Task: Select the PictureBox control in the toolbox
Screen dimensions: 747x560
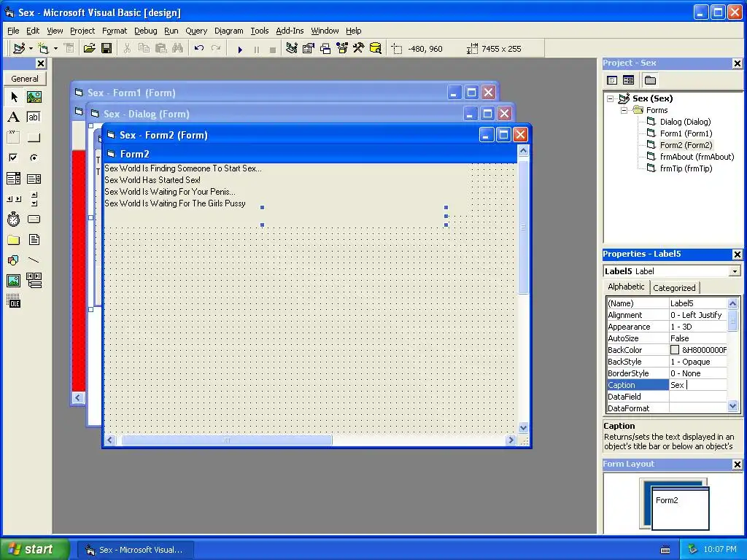Action: click(34, 97)
